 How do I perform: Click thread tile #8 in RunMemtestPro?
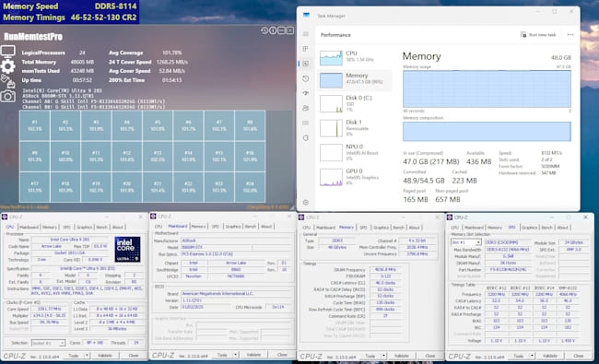point(250,125)
